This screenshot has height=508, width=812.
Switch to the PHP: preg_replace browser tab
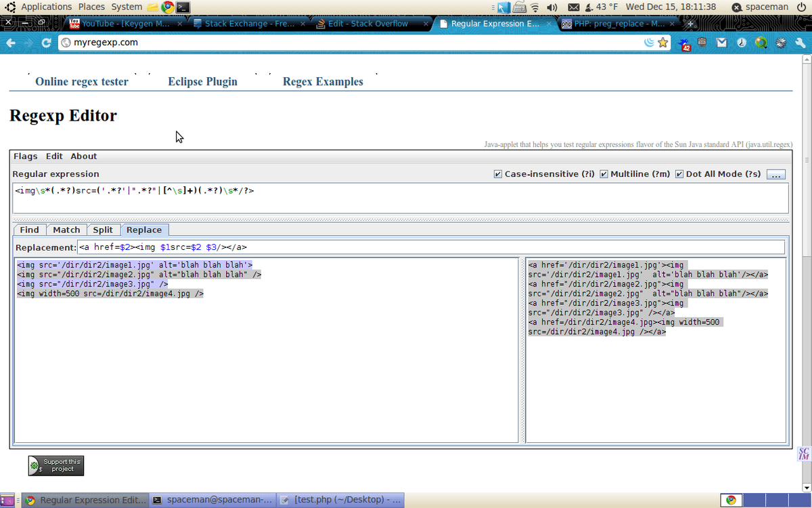point(616,24)
